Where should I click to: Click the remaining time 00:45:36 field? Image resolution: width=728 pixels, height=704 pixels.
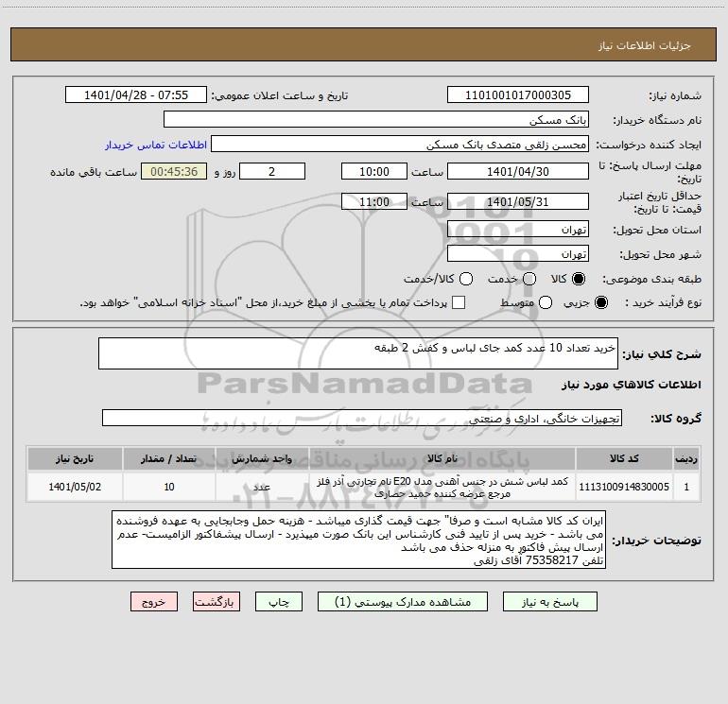(174, 171)
